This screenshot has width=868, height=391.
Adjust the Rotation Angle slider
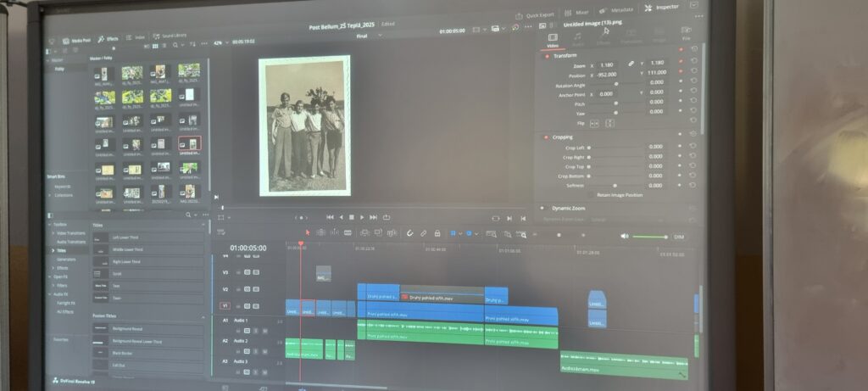point(616,84)
